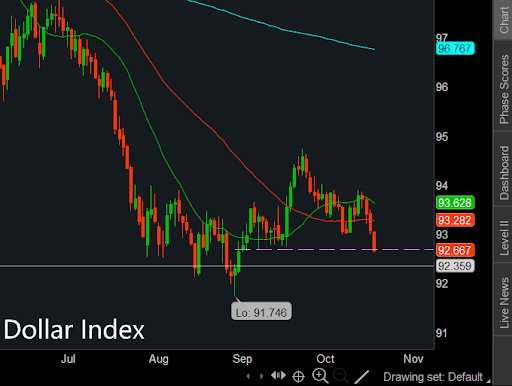Click the horizontal 92.359 price level line
Image resolution: width=512 pixels, height=386 pixels.
pos(217,266)
